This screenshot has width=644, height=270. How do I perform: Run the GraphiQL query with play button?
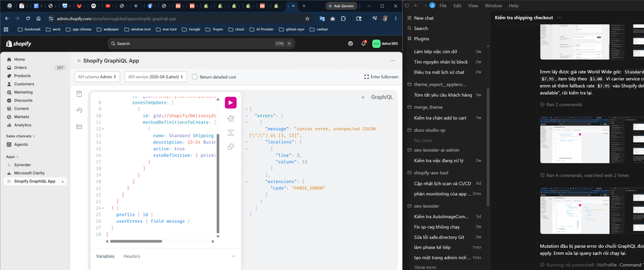point(230,103)
